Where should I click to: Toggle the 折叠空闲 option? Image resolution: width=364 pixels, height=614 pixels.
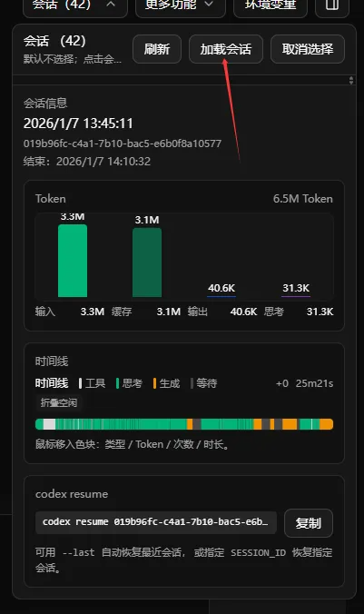59,402
